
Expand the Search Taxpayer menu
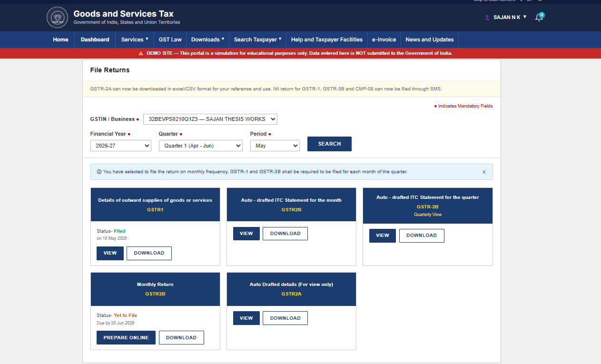(x=257, y=39)
